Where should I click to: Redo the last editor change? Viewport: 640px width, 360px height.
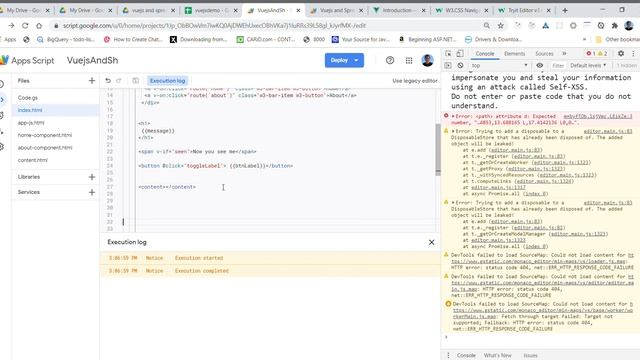pyautogui.click(x=119, y=81)
